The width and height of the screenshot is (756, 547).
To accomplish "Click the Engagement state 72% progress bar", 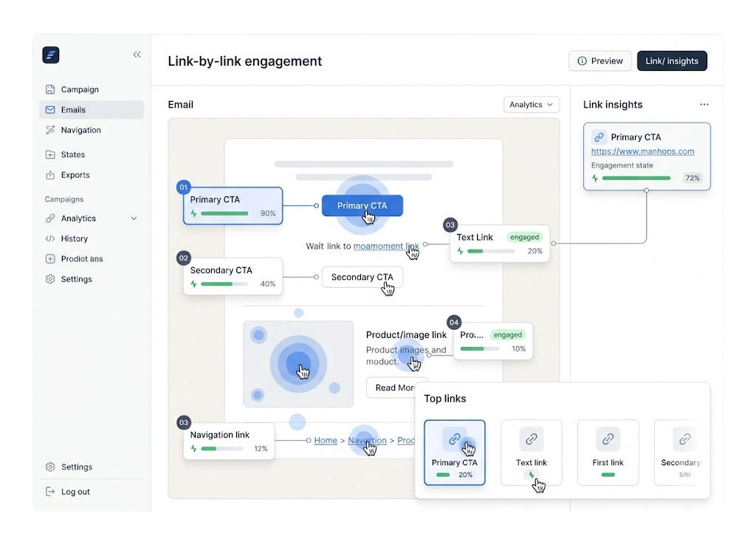I will click(636, 179).
